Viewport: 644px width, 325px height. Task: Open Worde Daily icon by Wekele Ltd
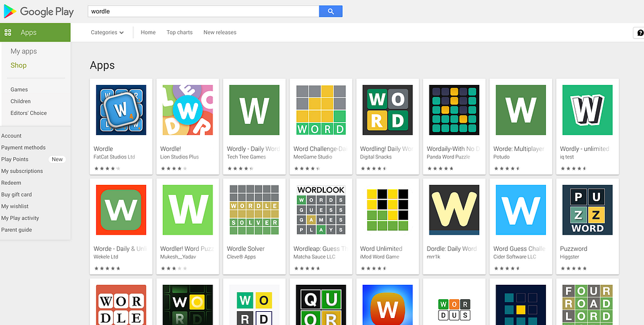121,210
